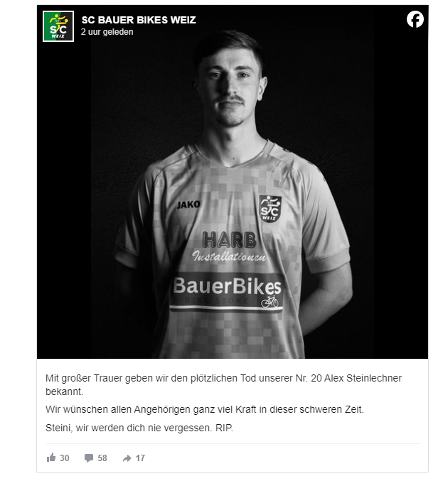Viewport: 448px width, 481px height.
Task: Click the comment speech bubble icon
Action: (x=89, y=458)
